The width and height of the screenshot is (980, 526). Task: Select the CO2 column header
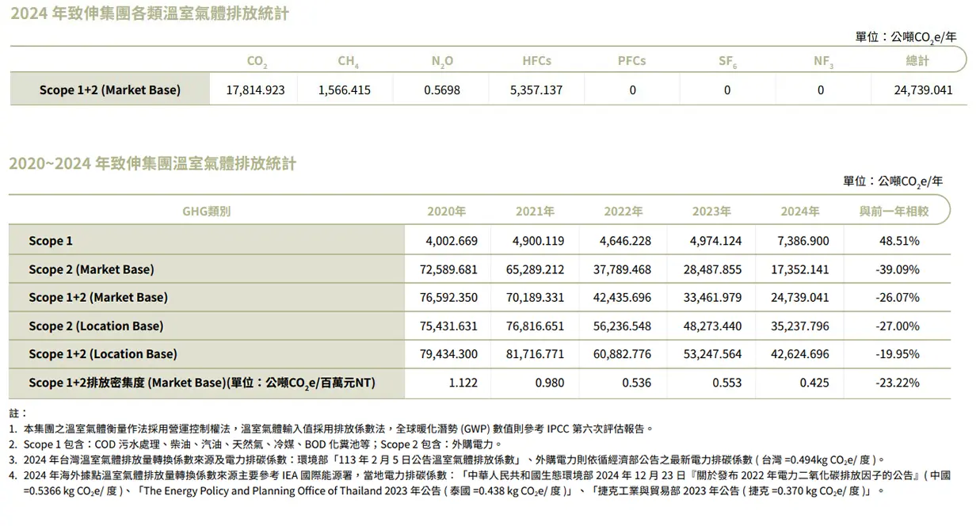[x=257, y=61]
